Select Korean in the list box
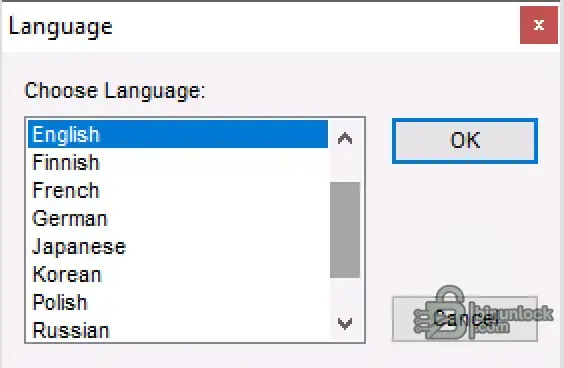The width and height of the screenshot is (564, 368). tap(178, 274)
